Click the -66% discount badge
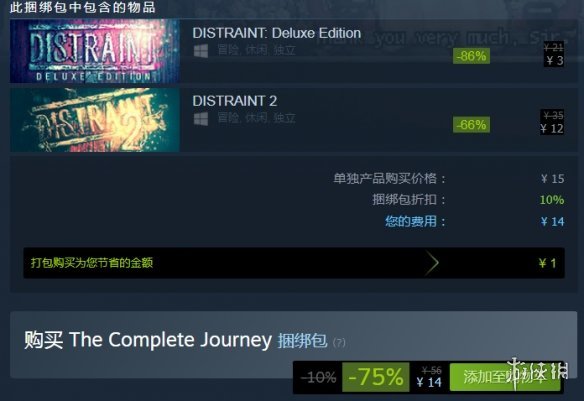The height and width of the screenshot is (401, 584). 471,125
